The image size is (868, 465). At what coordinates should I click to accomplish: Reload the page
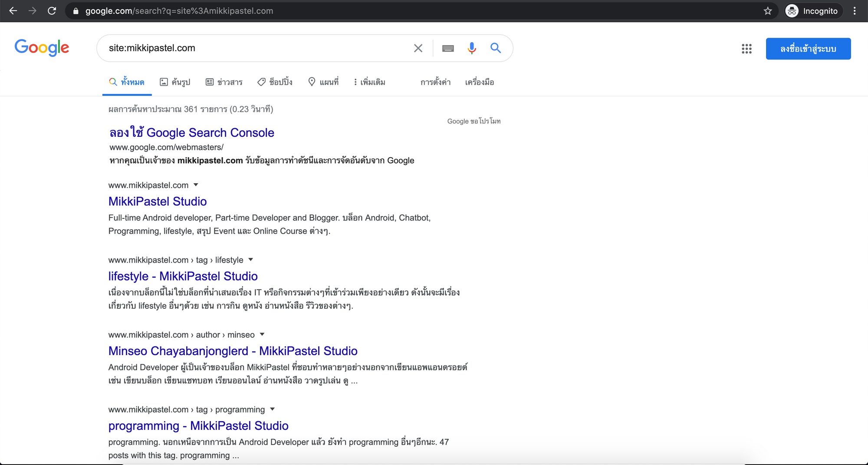pos(52,11)
